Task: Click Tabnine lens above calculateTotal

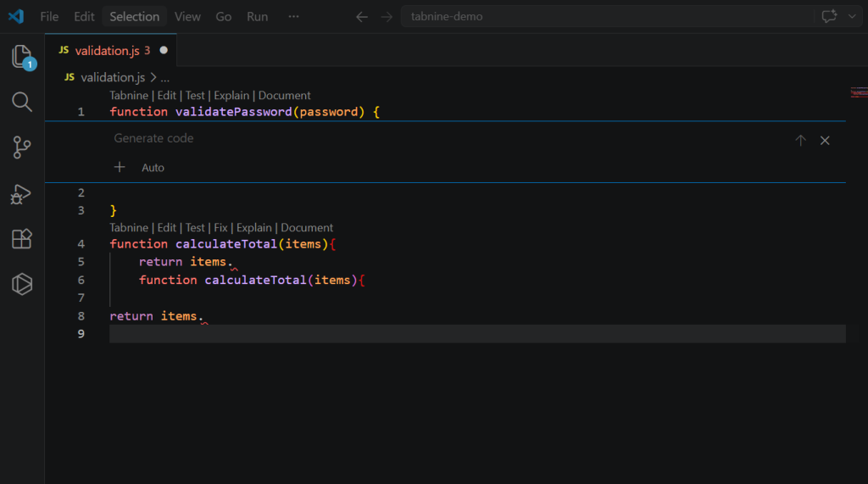Action: pyautogui.click(x=129, y=228)
